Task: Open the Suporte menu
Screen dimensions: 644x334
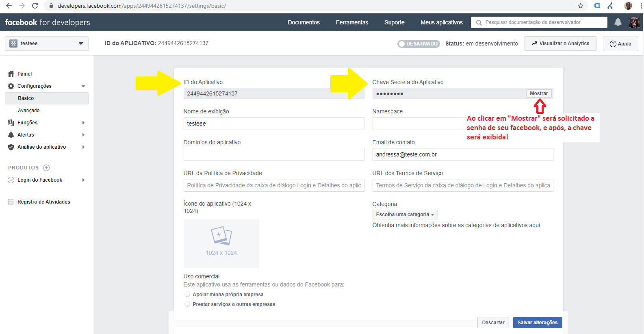Action: coord(394,22)
